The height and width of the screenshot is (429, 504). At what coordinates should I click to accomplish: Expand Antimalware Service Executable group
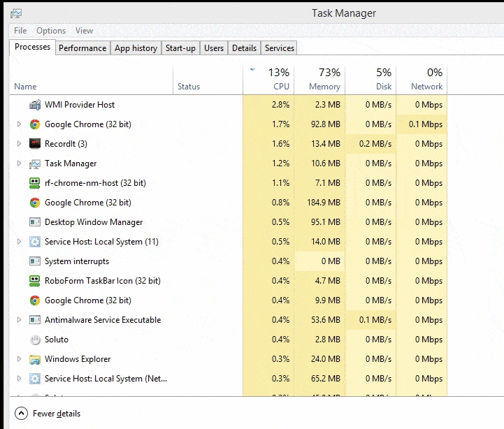[19, 320]
